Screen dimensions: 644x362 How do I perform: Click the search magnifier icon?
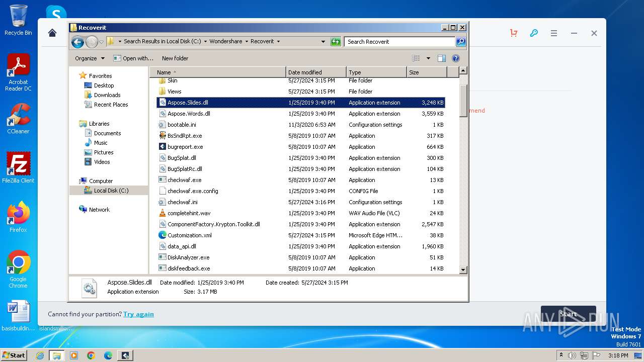(x=460, y=42)
